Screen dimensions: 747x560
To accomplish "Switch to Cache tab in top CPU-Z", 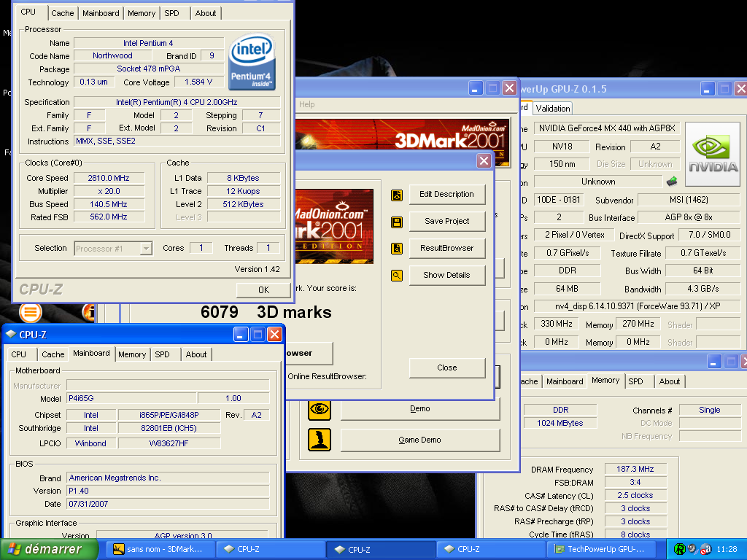I will coord(63,13).
